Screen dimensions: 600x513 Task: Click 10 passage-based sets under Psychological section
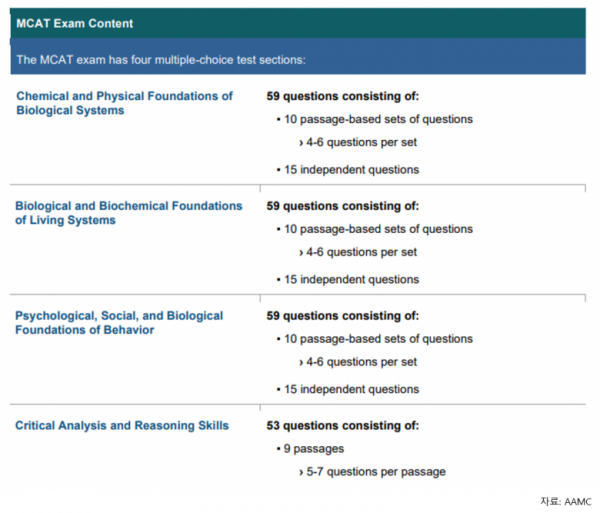tap(375, 339)
